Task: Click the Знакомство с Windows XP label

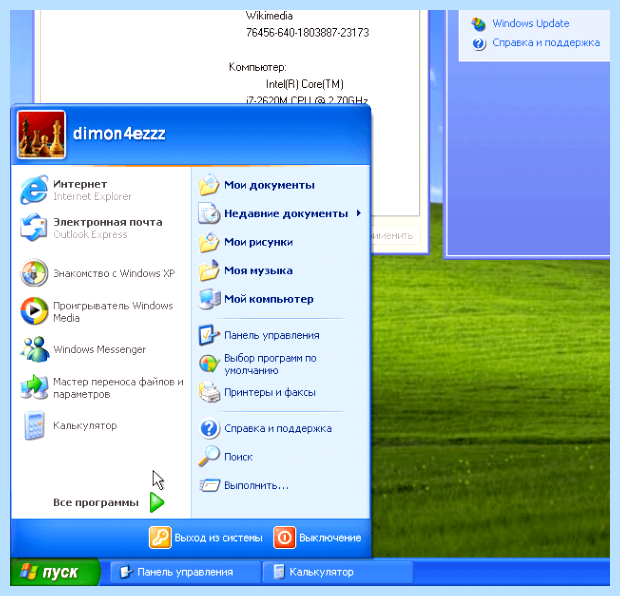Action: 114,273
